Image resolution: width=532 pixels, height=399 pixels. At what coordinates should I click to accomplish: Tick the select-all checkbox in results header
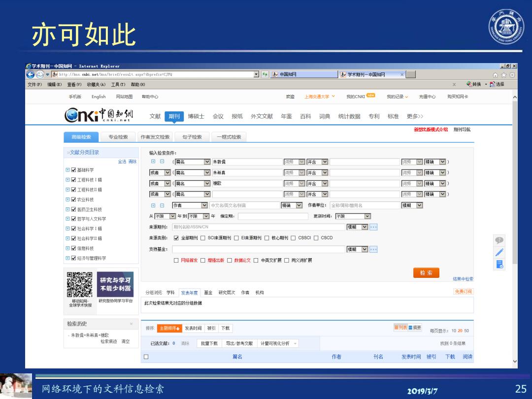[146, 357]
